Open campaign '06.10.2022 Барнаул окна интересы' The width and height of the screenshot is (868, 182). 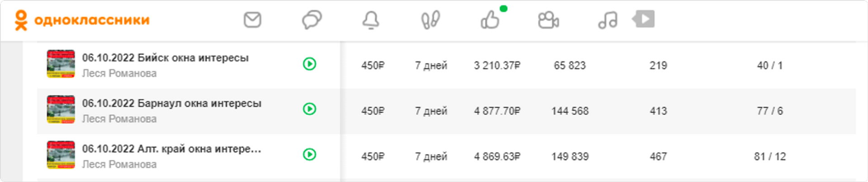point(171,103)
